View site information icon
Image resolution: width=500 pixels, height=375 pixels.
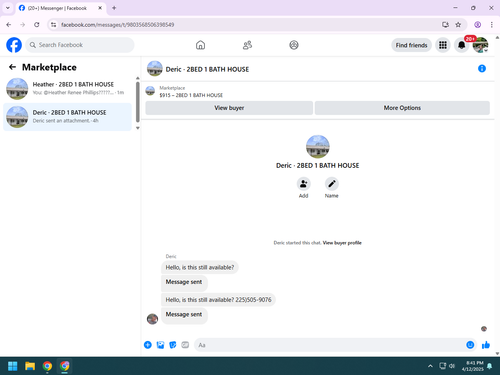pyautogui.click(x=54, y=25)
